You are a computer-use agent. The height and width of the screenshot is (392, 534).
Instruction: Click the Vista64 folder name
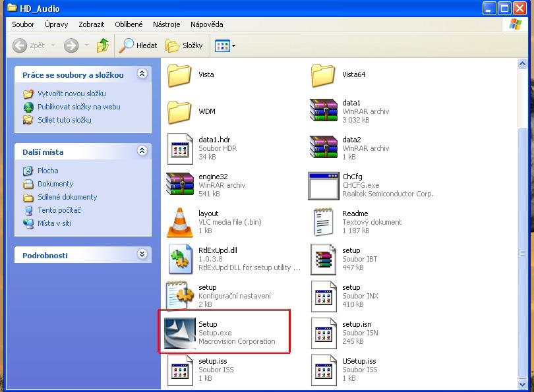(353, 74)
